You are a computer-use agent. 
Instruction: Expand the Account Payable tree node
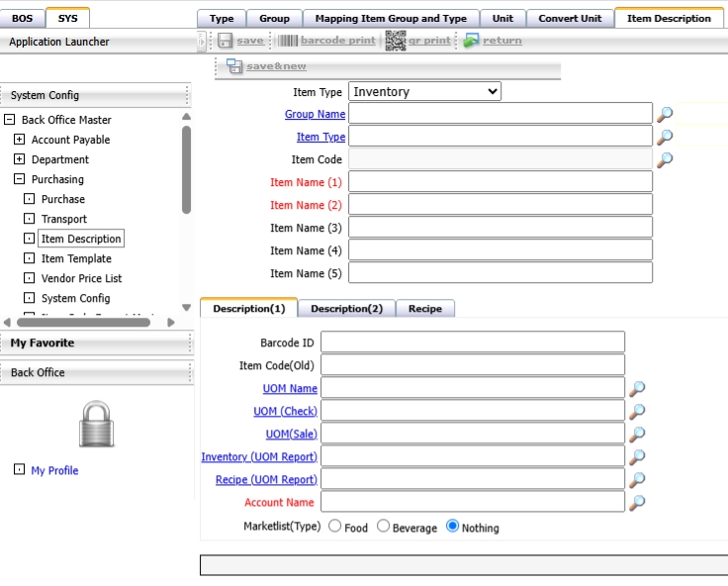pyautogui.click(x=19, y=140)
